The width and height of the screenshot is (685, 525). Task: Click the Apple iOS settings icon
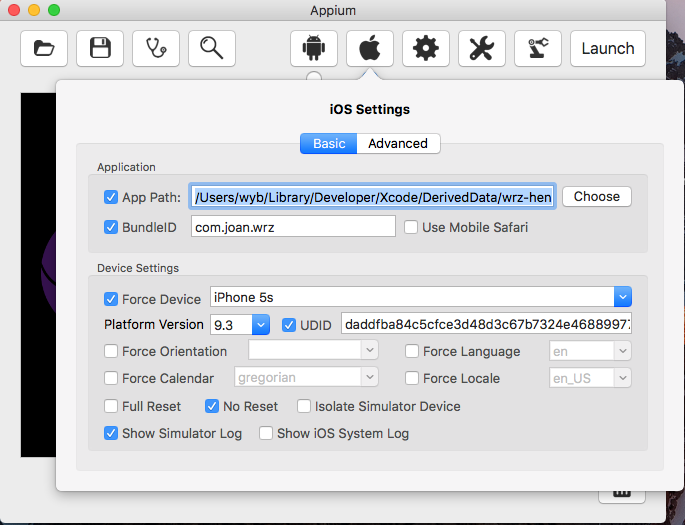[x=370, y=48]
